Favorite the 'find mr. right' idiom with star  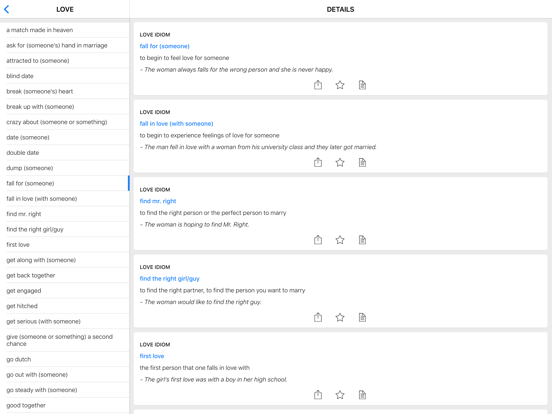(x=340, y=240)
